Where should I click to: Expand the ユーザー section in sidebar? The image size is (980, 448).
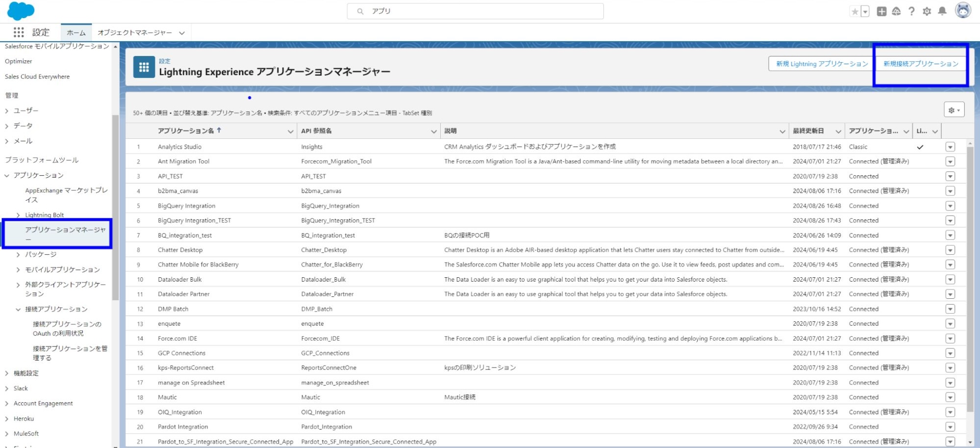click(x=7, y=111)
